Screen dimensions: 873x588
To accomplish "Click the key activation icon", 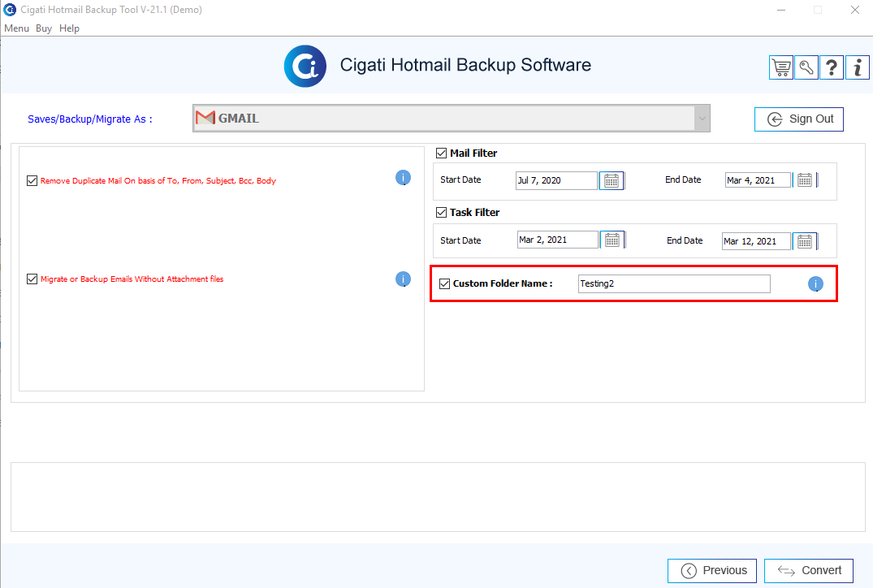I will click(806, 68).
